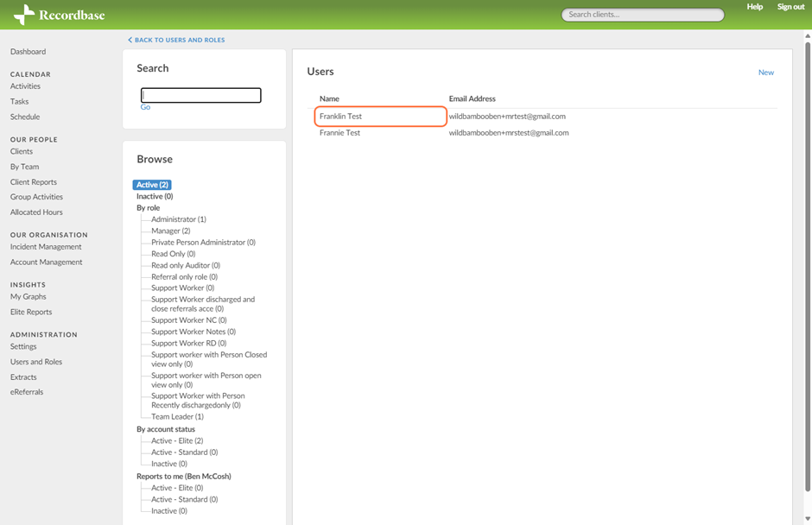Navigate to Incident Management

pyautogui.click(x=46, y=246)
